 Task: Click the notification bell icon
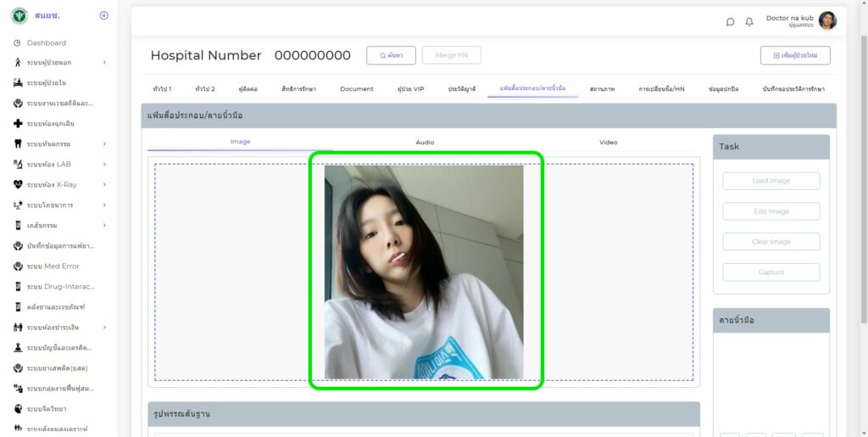(749, 22)
